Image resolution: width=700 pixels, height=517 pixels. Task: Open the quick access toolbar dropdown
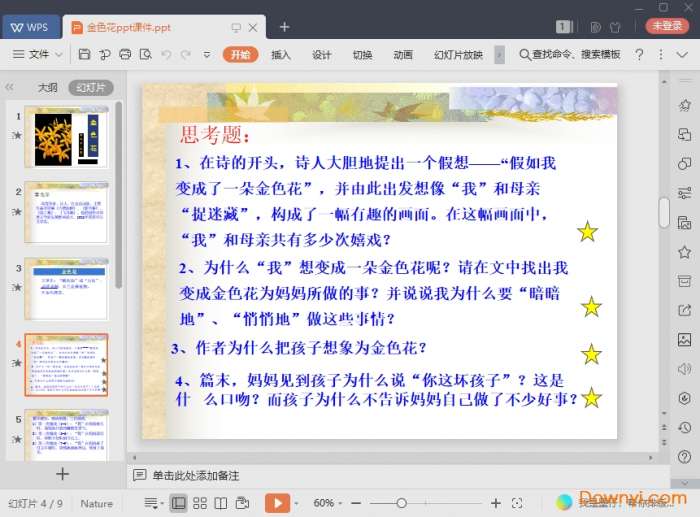point(207,54)
